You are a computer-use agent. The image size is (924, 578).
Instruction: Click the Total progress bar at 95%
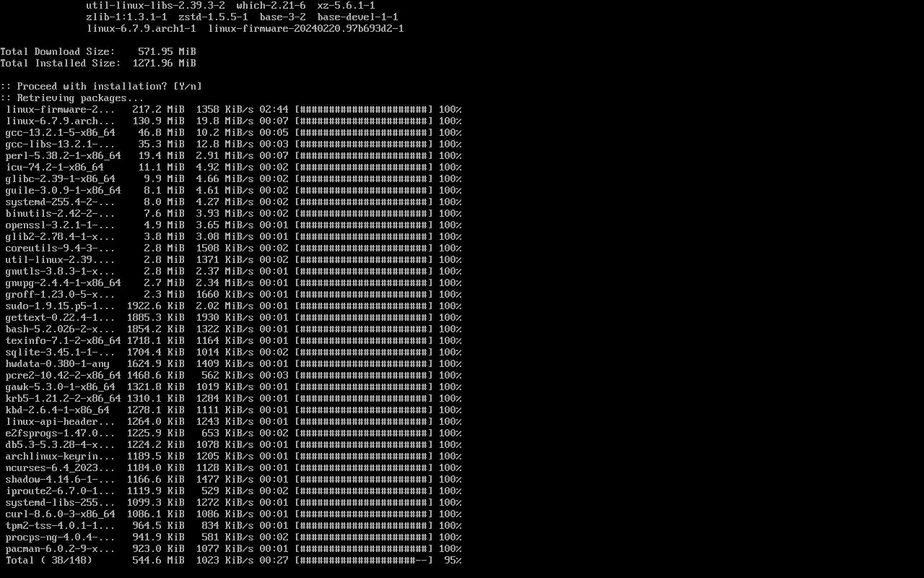(364, 561)
